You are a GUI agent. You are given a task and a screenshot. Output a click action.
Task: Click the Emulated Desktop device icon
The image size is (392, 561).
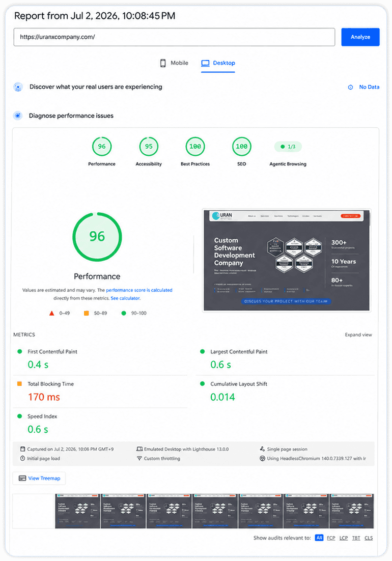click(139, 449)
